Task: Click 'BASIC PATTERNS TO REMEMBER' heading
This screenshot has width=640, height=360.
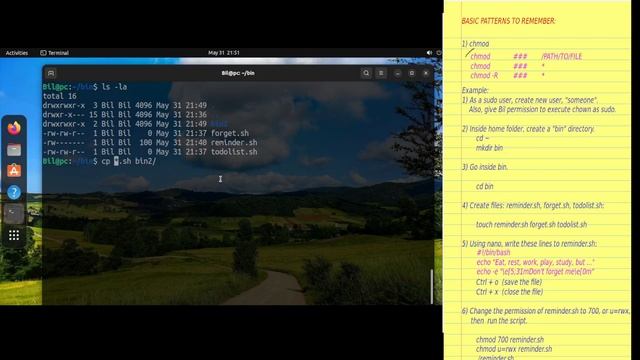Action: click(508, 21)
